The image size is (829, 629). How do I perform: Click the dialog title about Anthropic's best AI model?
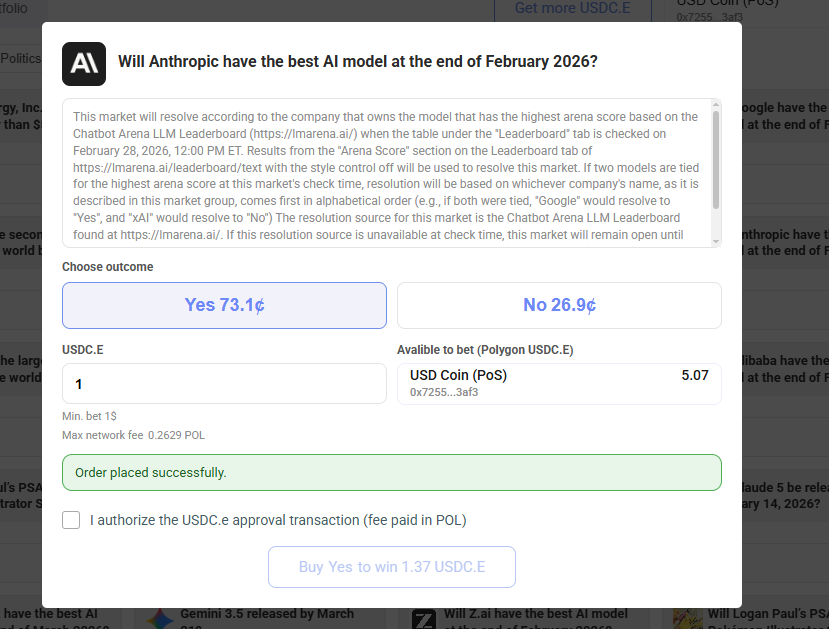point(358,61)
